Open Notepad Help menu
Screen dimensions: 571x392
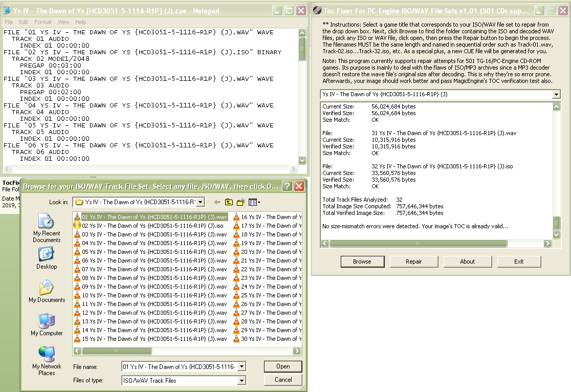81,22
